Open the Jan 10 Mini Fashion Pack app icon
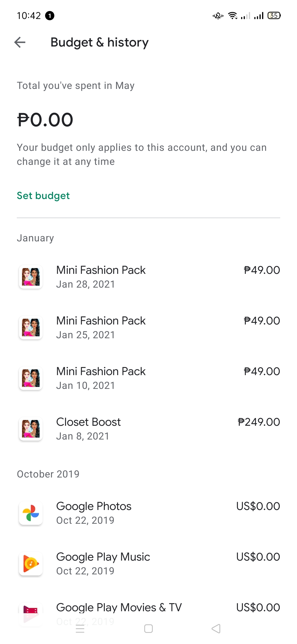 pos(31,378)
